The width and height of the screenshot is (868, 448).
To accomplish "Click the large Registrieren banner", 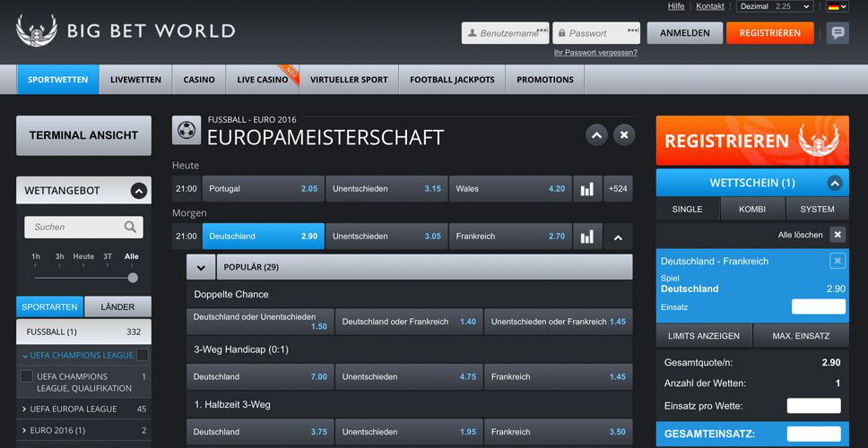I will (752, 141).
